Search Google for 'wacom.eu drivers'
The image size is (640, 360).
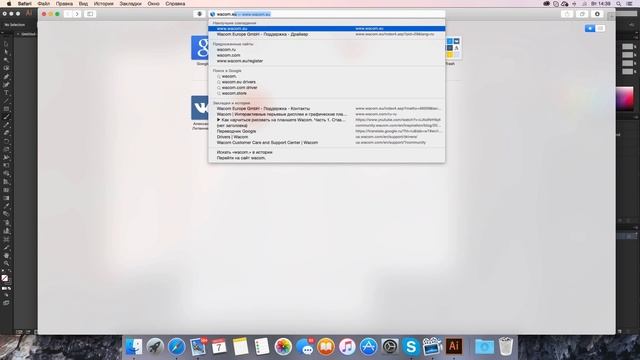[238, 82]
